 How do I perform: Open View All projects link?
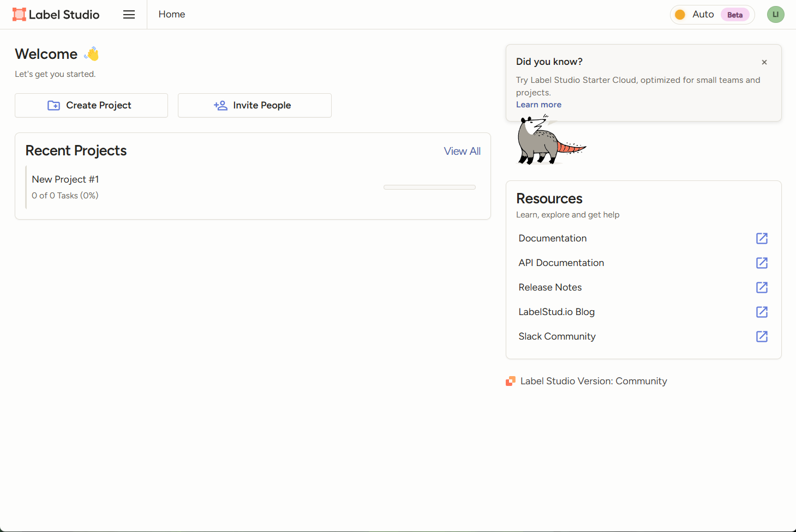[462, 151]
